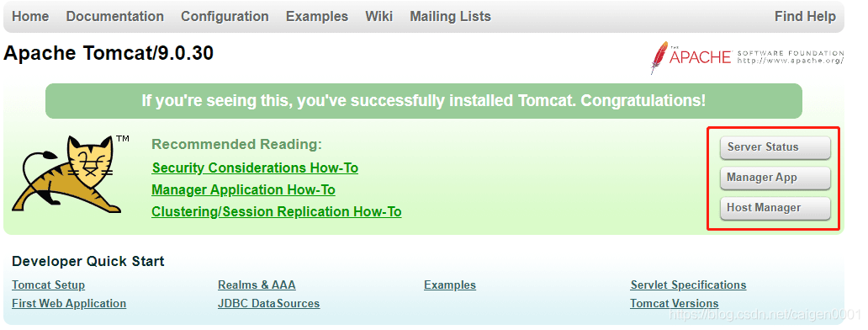
Task: Open Mailing Lists from the nav bar
Action: 450,17
